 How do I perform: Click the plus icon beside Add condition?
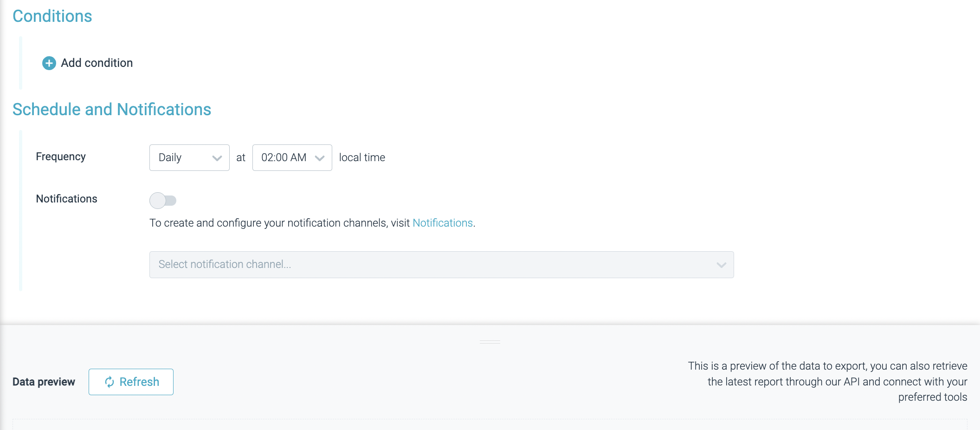coord(49,63)
